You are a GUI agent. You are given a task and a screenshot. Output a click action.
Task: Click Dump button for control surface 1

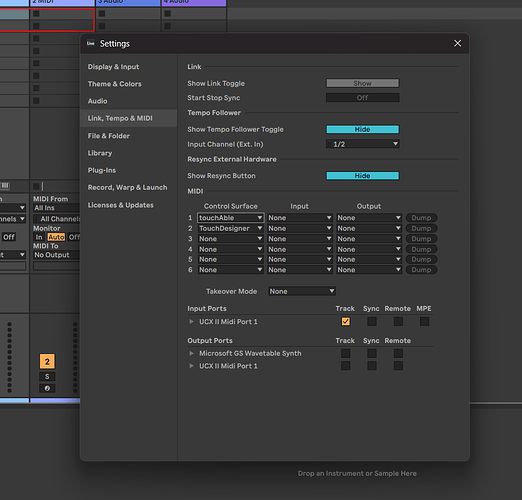(x=421, y=218)
